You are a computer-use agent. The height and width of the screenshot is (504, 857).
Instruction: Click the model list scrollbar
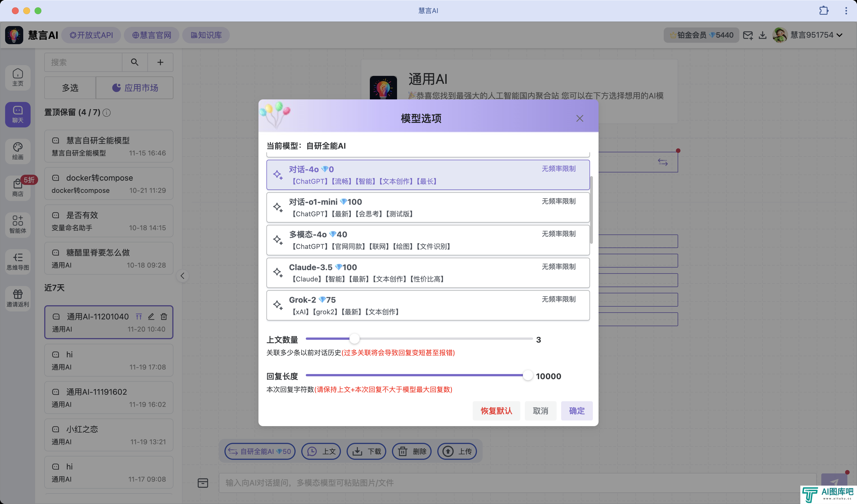tap(591, 210)
